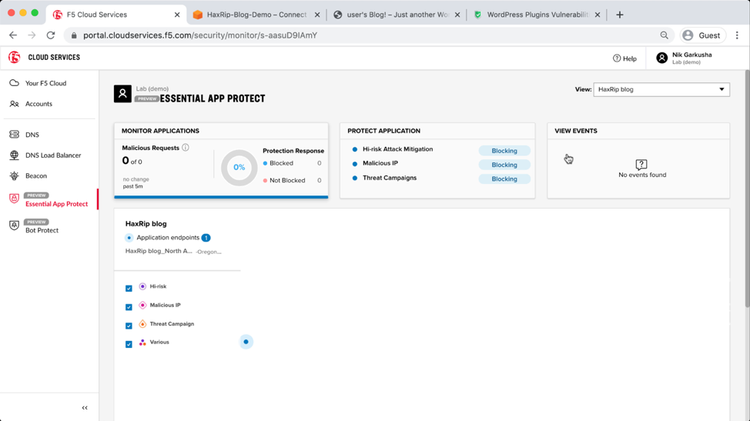Open the Beacon service
Viewport: 750px width, 421px height.
tap(36, 176)
